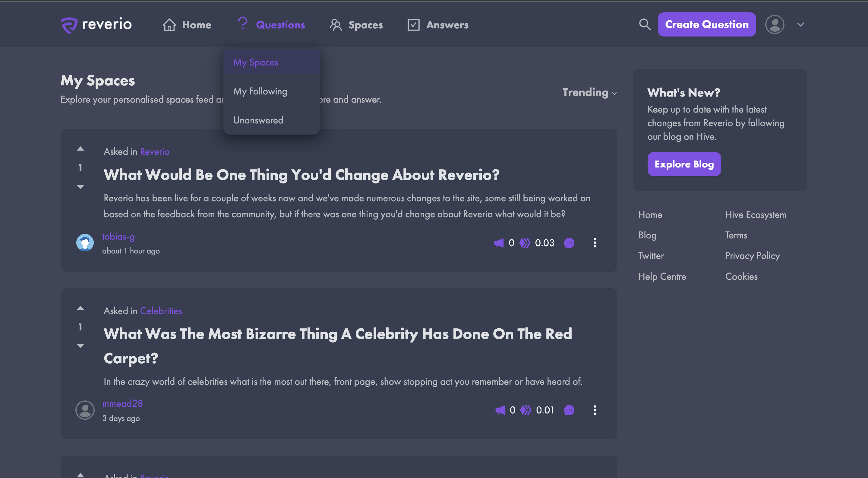The width and height of the screenshot is (868, 478).
Task: Open three-dot menu on tobias-g post
Action: pyautogui.click(x=595, y=243)
